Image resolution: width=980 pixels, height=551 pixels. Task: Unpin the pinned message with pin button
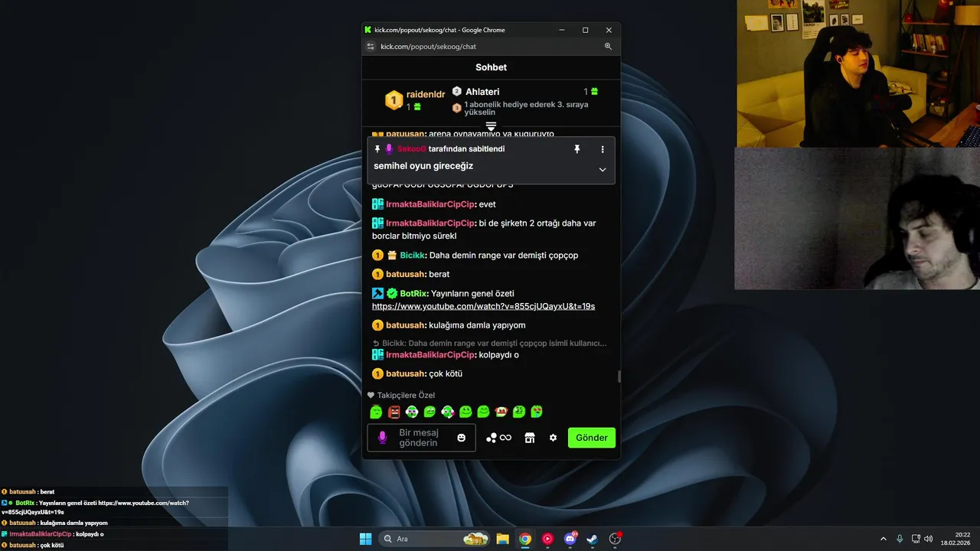tap(577, 149)
